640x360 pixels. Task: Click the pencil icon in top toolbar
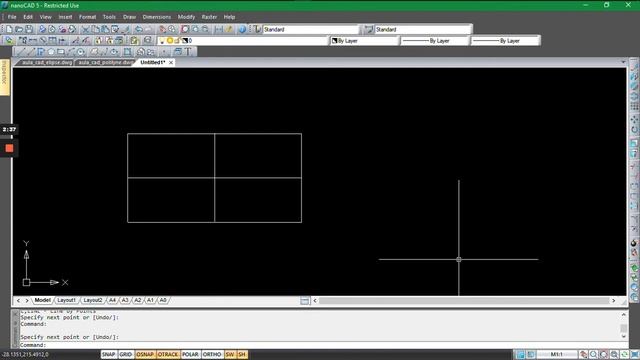[229, 29]
